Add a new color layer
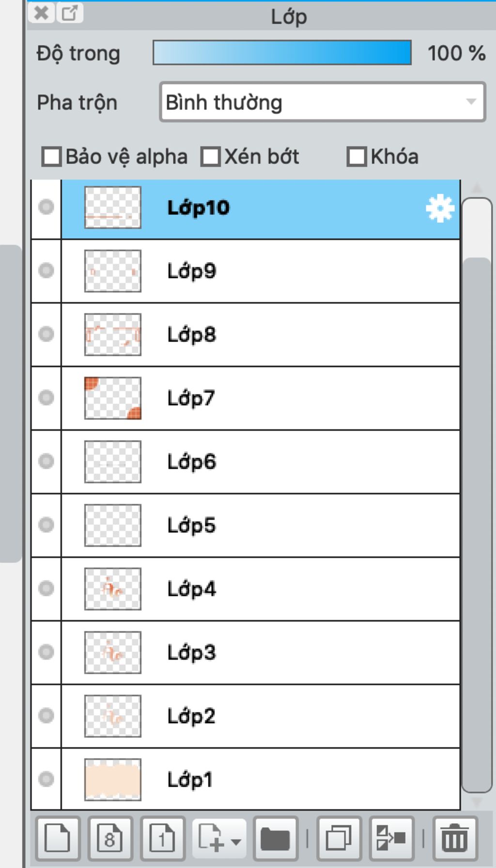Viewport: 496px width, 868px height. [x=58, y=838]
